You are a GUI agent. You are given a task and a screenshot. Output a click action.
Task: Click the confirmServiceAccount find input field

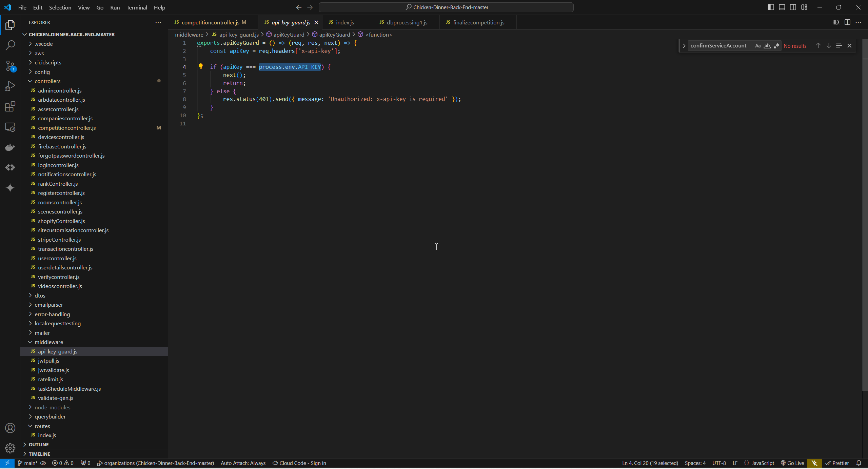(x=718, y=46)
